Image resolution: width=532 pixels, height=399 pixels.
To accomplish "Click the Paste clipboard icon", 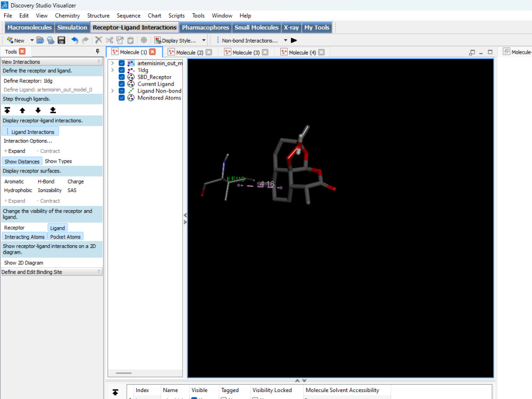I will coord(130,40).
